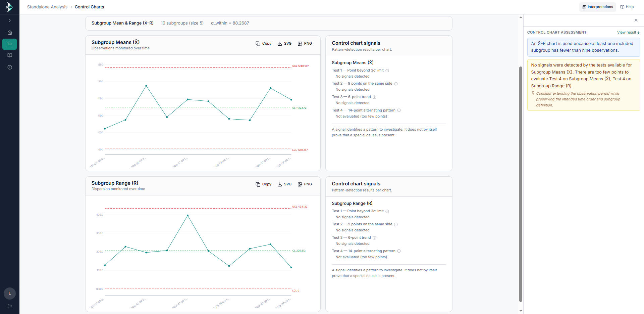Click the peak point on Range chart
The image size is (644, 314).
click(x=187, y=215)
